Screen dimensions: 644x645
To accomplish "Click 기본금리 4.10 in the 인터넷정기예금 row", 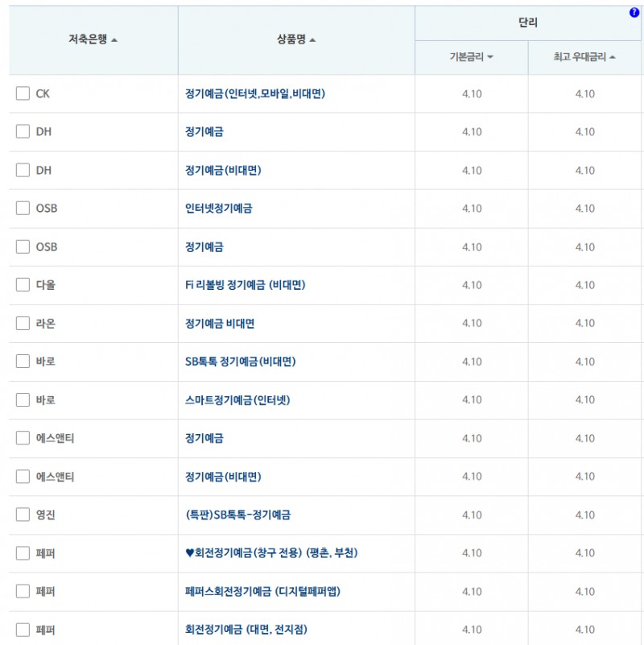I will tap(472, 209).
